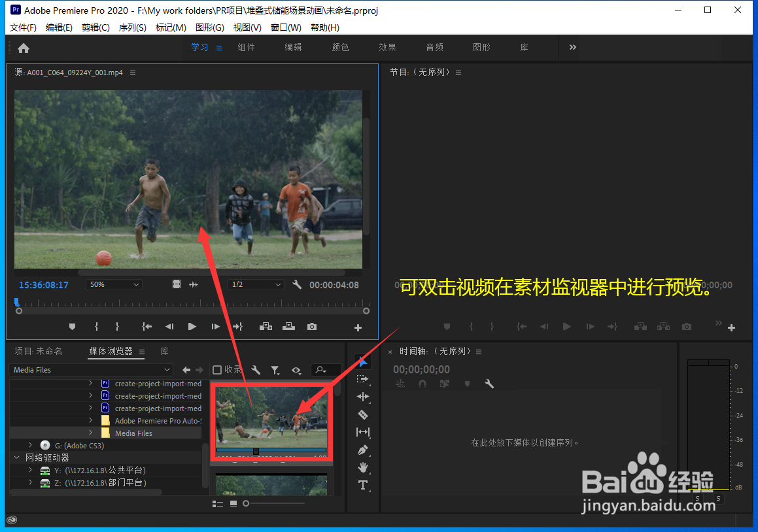Click the Export Frame camera icon in Source Monitor
This screenshot has width=758, height=532.
tap(311, 327)
